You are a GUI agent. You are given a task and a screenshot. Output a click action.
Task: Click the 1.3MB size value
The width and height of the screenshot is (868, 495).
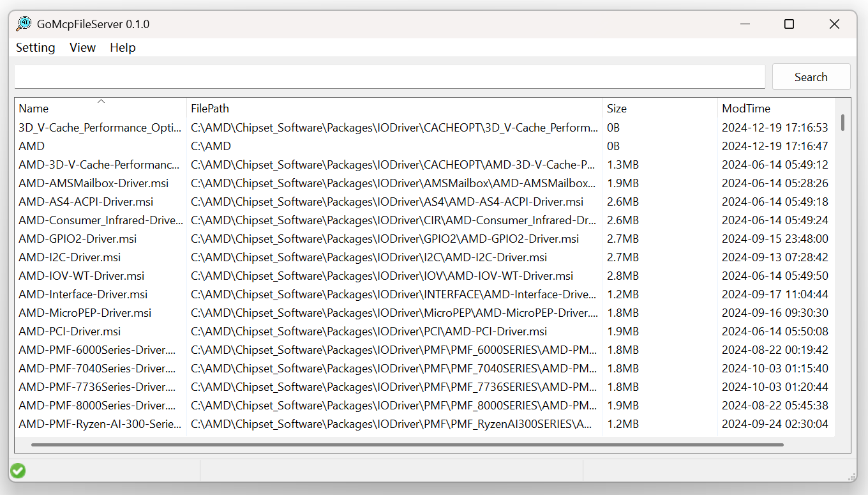pos(623,165)
